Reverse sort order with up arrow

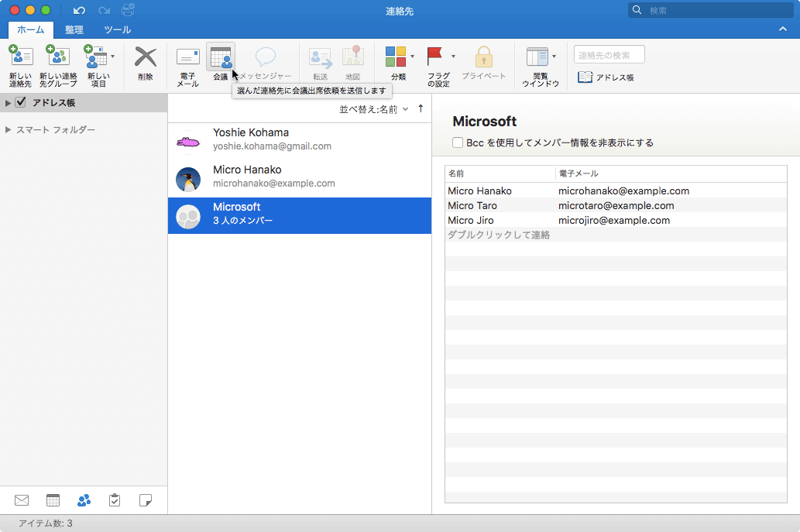(x=421, y=108)
